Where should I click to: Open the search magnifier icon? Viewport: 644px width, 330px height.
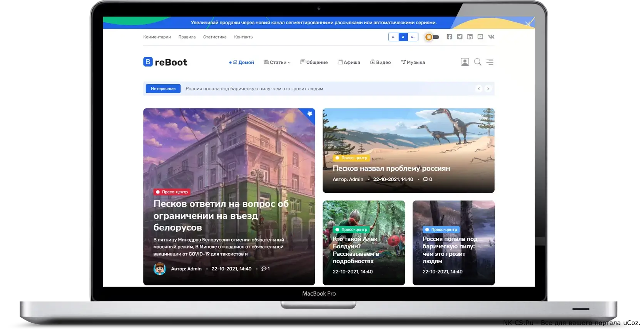478,62
